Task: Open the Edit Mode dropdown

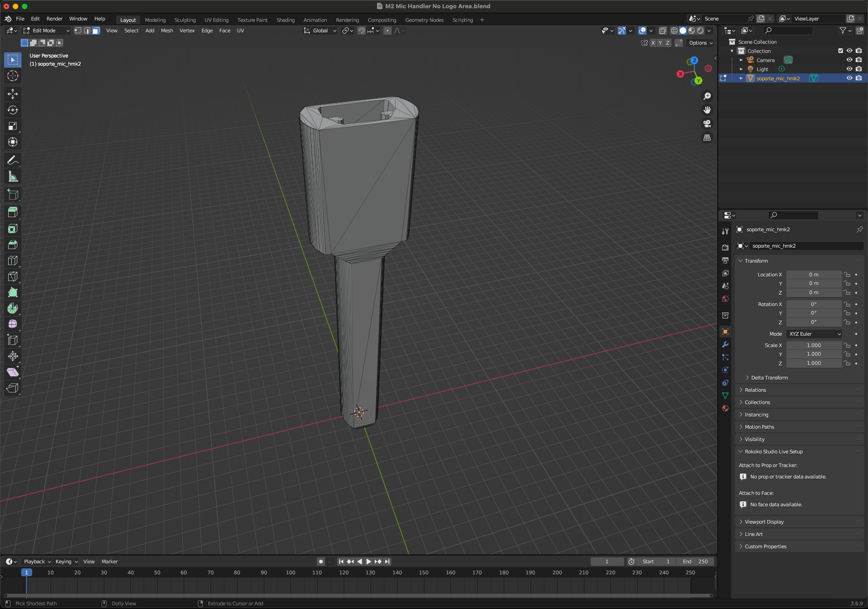Action: 46,31
